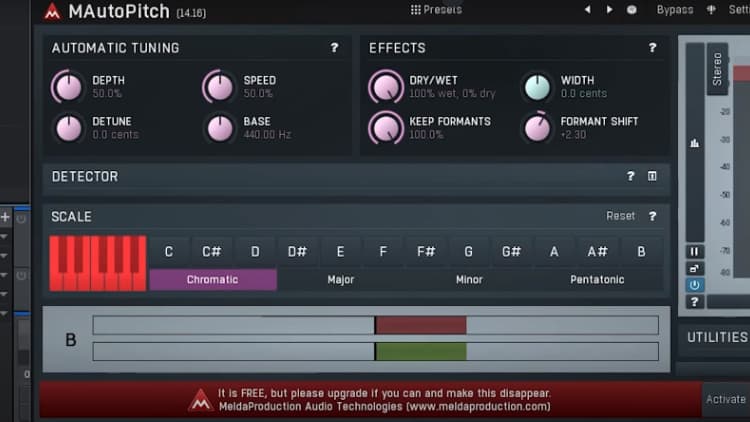
Task: Select the Pentatonic scale preset
Action: 597,279
